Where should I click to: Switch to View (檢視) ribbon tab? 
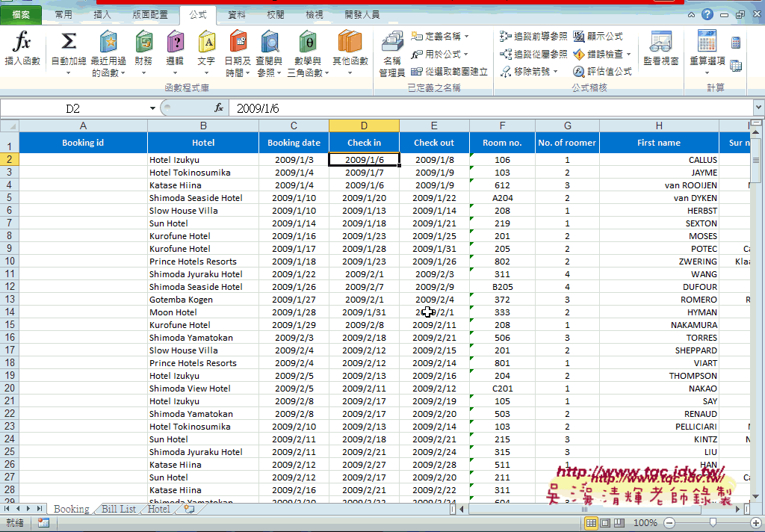(x=315, y=15)
